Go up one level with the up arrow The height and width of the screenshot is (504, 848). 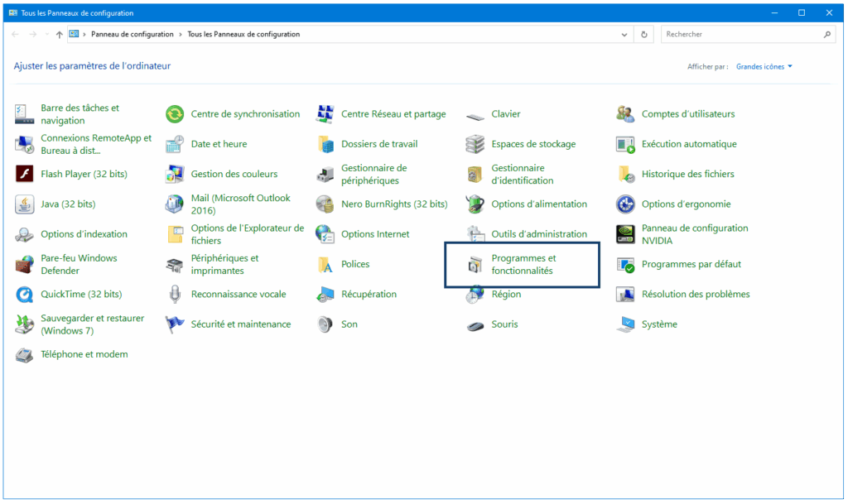coord(59,35)
